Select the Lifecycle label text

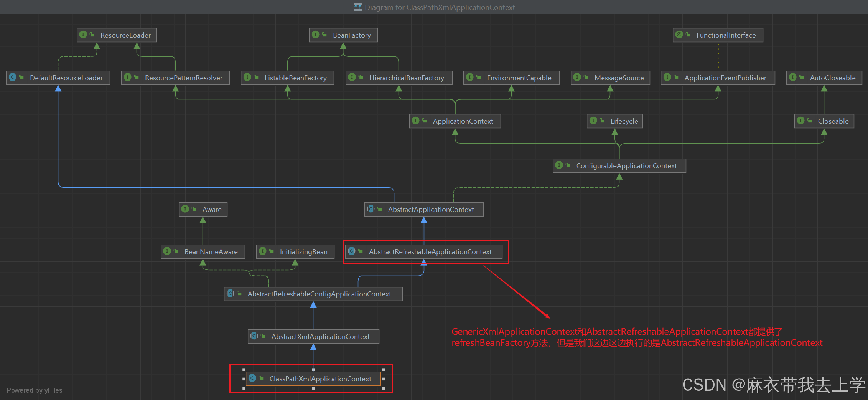pos(624,121)
